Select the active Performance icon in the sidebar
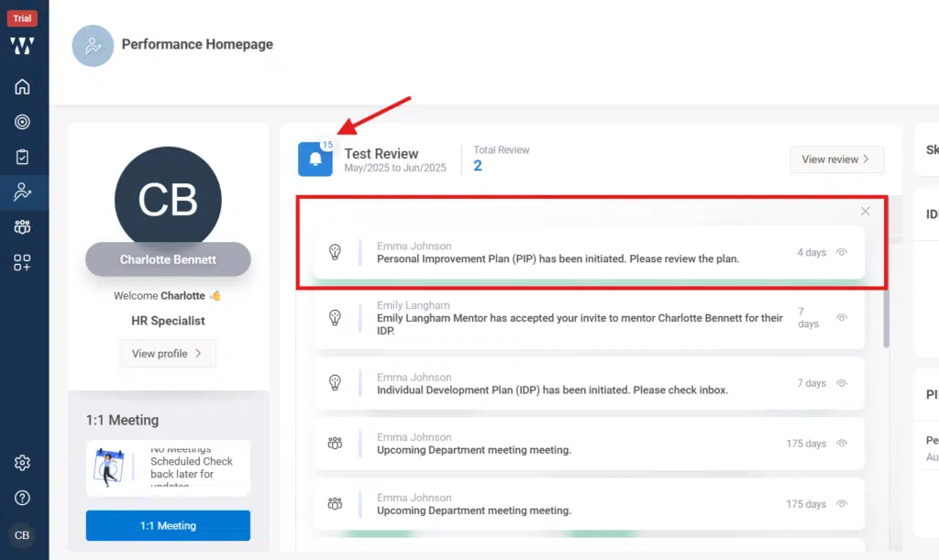Image resolution: width=939 pixels, height=560 pixels. [x=23, y=192]
